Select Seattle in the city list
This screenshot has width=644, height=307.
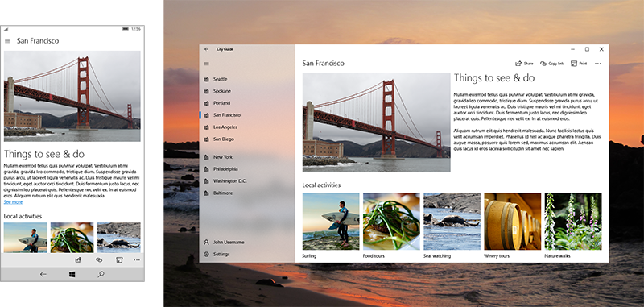click(247, 79)
